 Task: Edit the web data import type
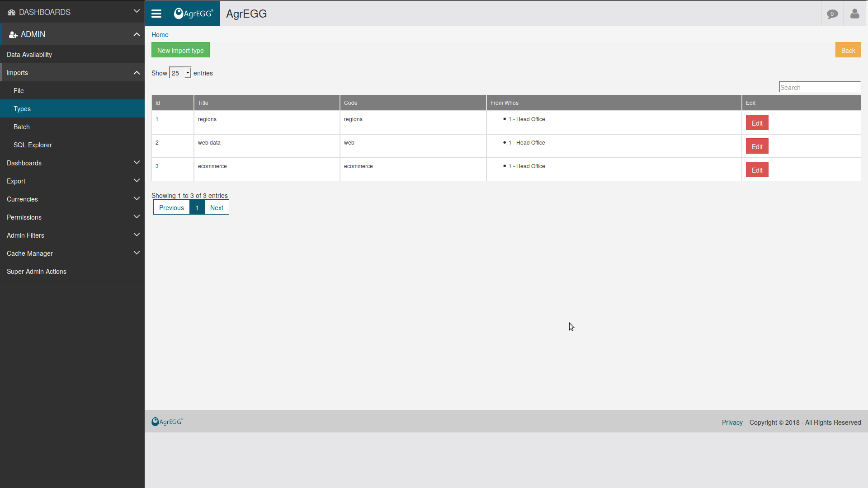[757, 146]
